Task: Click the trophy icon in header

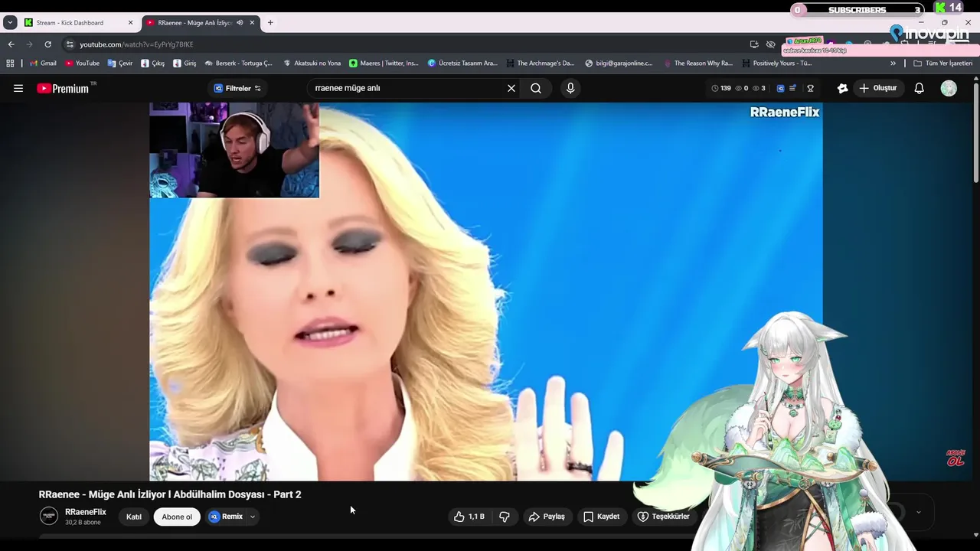Action: [x=810, y=88]
